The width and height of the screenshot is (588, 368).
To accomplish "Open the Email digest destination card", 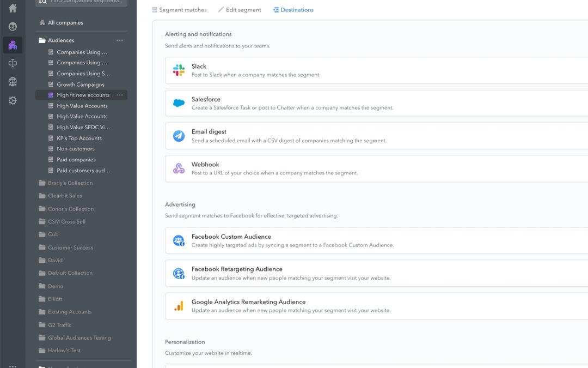I will coord(377,136).
